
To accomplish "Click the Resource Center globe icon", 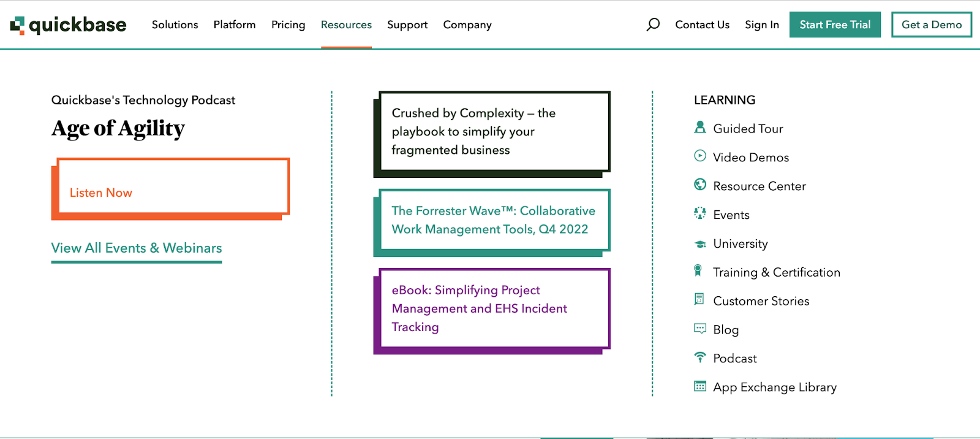I will [x=700, y=185].
